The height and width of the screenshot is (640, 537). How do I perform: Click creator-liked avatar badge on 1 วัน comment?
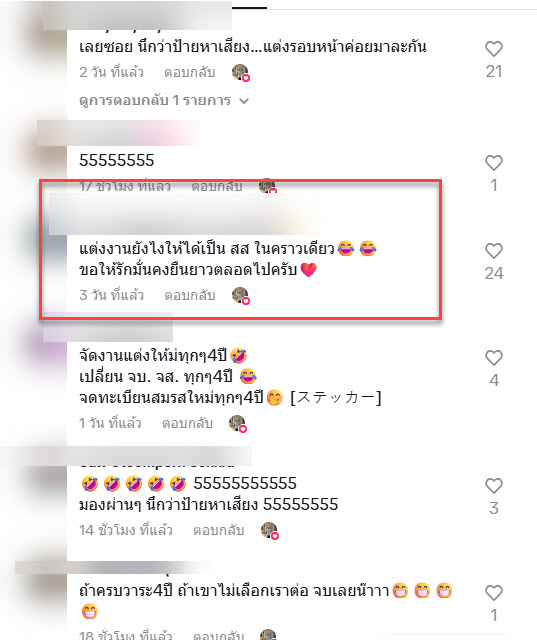238,424
